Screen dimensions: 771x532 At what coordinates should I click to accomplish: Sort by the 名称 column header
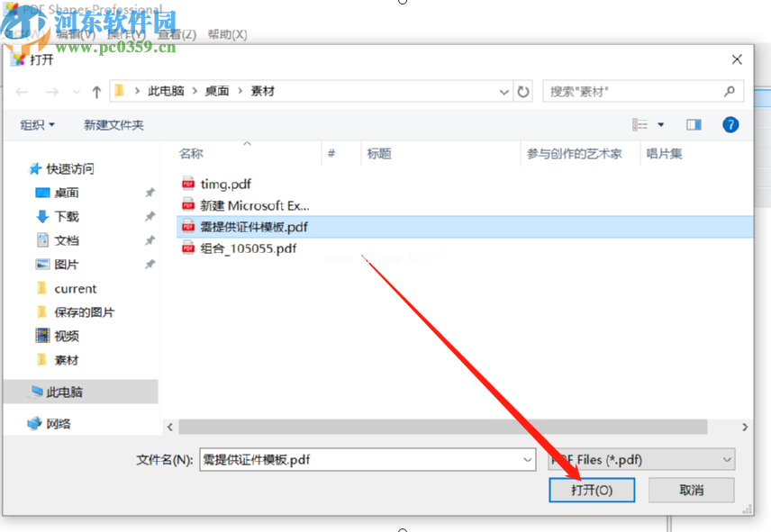(x=191, y=154)
